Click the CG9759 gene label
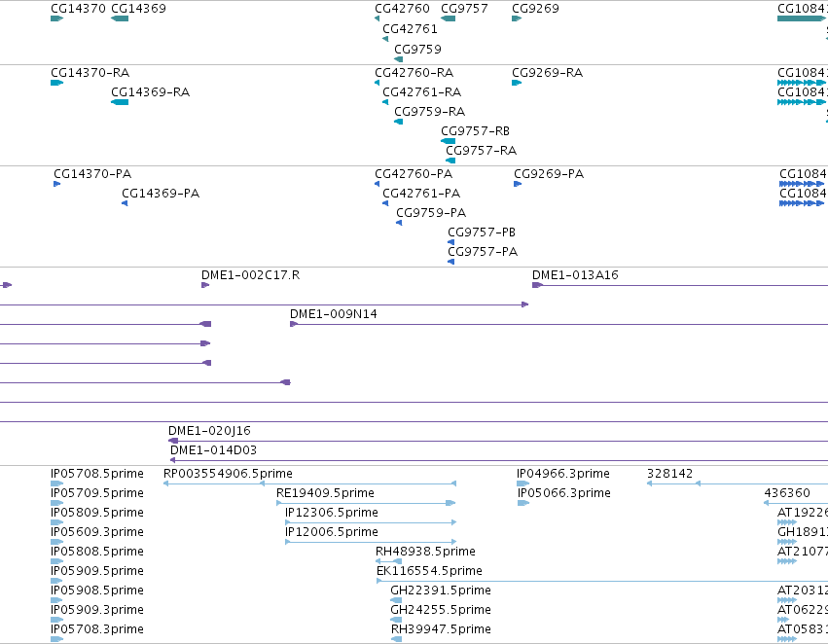828x644 pixels. pos(417,49)
